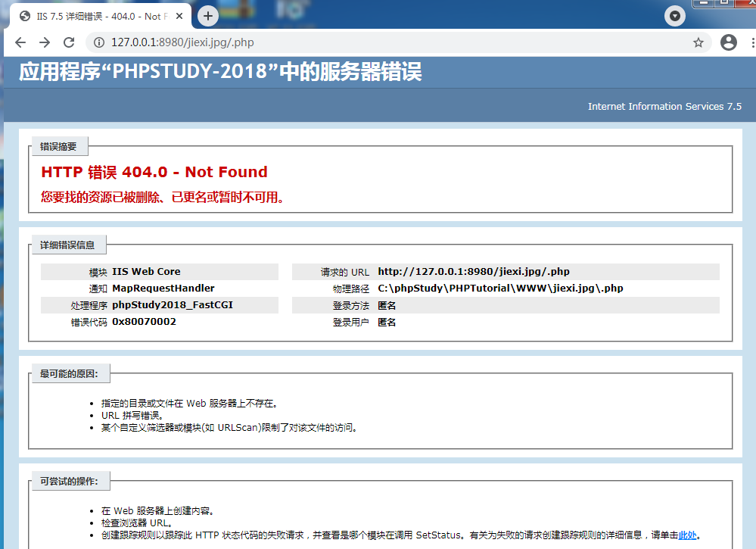Open the user profile icon
756x549 pixels.
pyautogui.click(x=729, y=42)
